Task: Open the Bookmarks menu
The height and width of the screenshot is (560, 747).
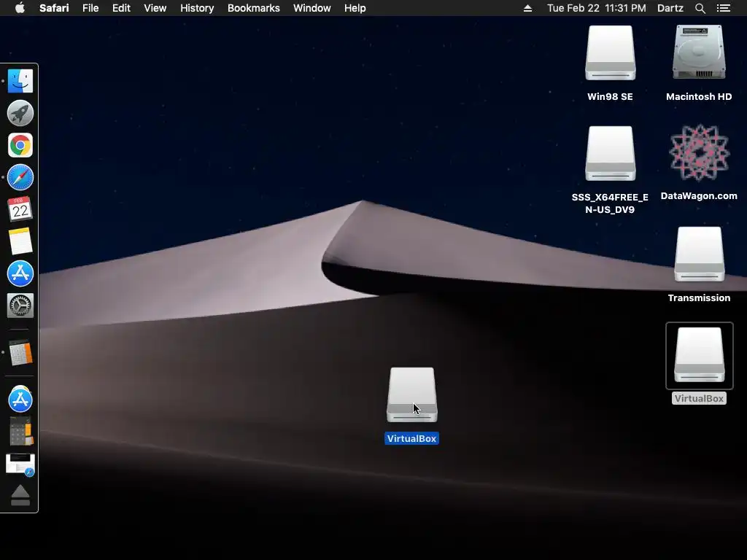Action: point(253,8)
